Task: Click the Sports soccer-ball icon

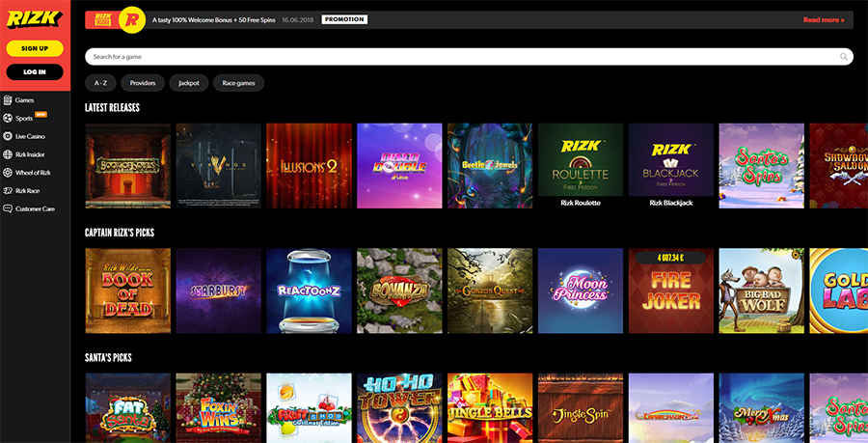Action: [x=8, y=118]
